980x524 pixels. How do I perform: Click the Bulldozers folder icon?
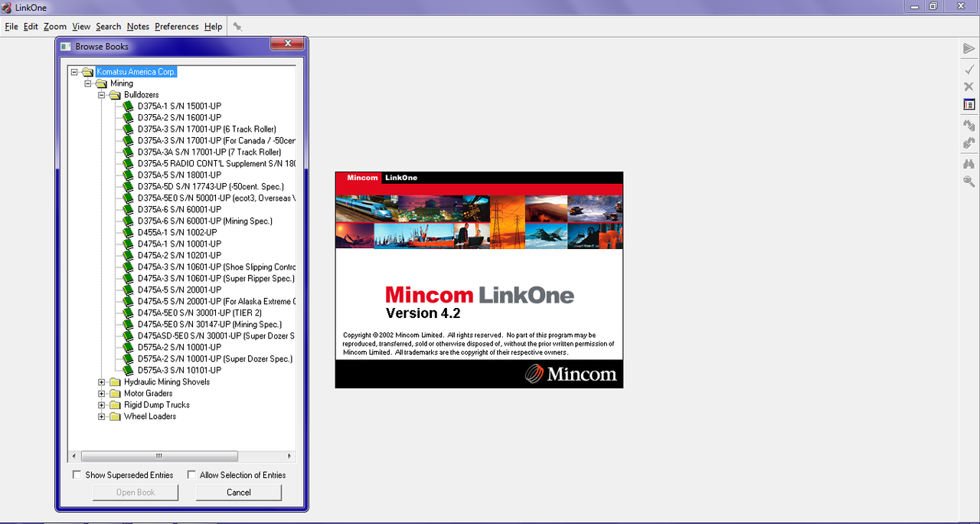point(115,95)
